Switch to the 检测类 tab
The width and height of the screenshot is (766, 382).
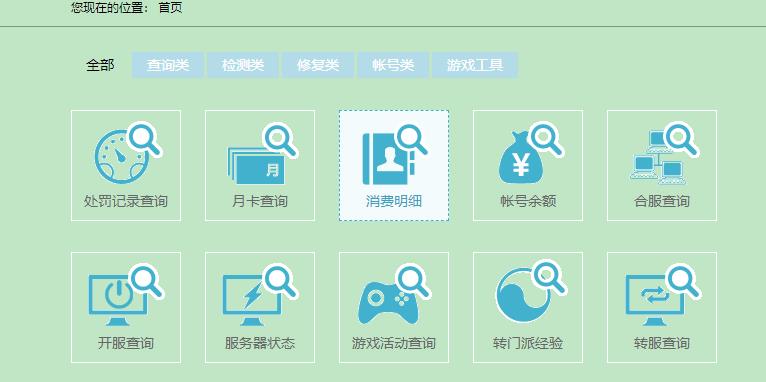[243, 65]
